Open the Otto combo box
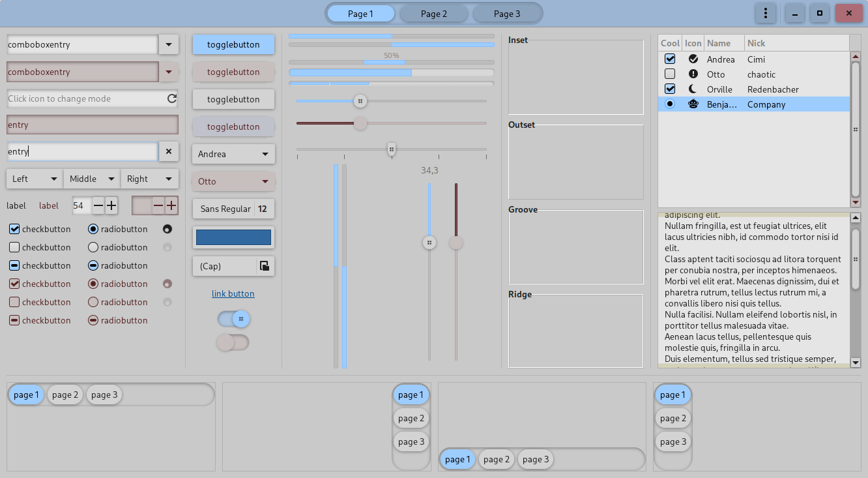Viewport: 868px width, 478px height. pyautogui.click(x=233, y=181)
